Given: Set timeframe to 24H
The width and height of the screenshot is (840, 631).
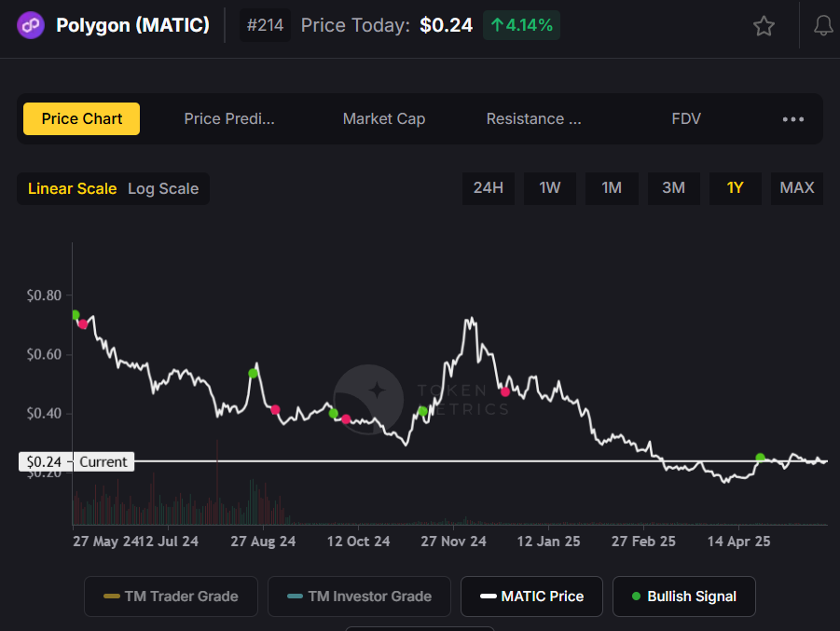Looking at the screenshot, I should (488, 188).
